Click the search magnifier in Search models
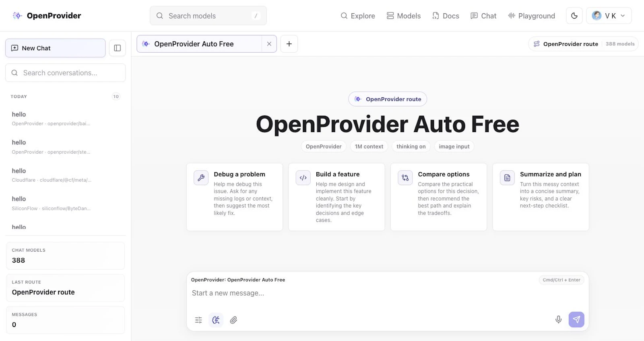644x341 pixels. click(x=160, y=16)
